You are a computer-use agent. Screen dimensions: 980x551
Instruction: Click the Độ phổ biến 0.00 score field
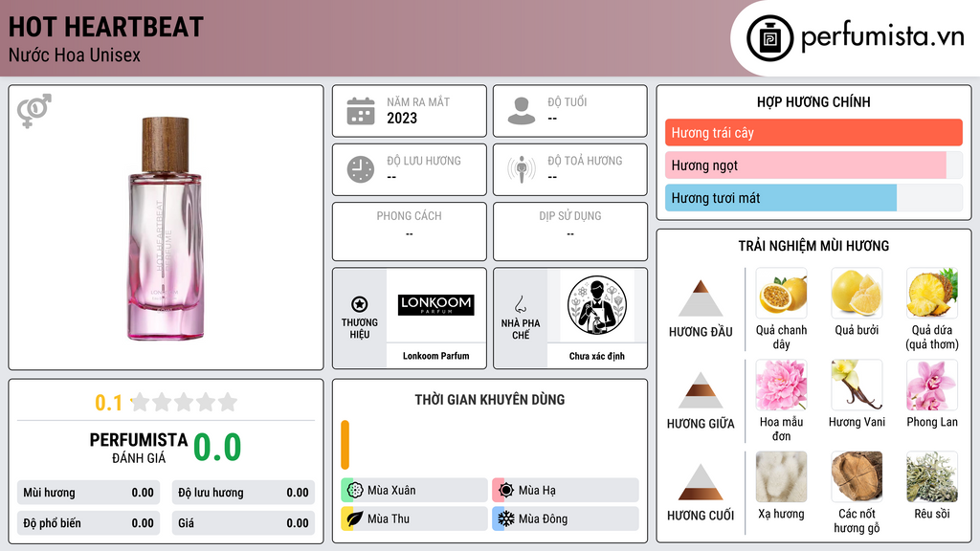tap(89, 523)
